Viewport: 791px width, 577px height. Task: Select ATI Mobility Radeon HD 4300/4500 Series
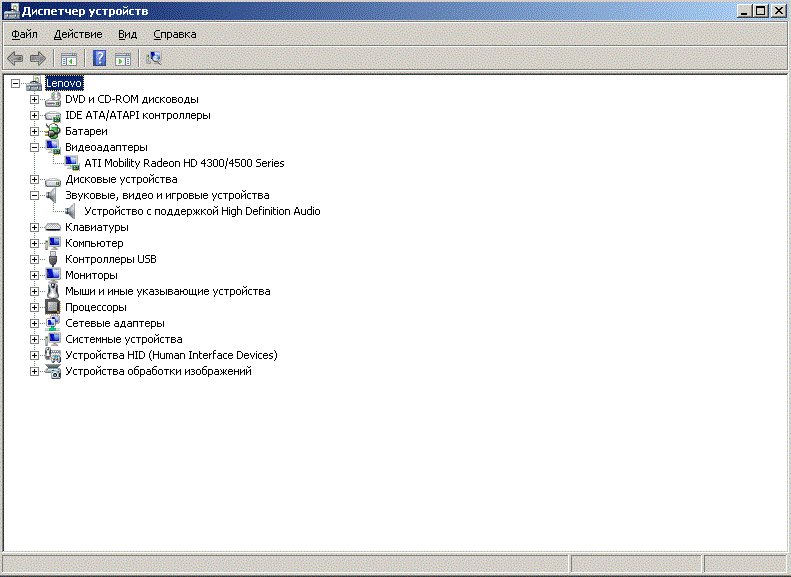tap(184, 163)
